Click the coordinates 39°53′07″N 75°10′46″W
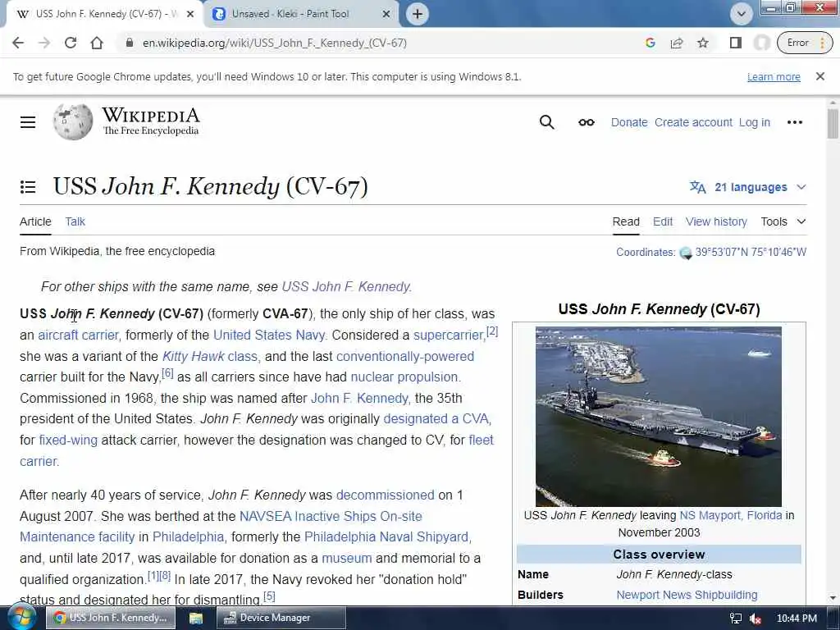 [751, 253]
